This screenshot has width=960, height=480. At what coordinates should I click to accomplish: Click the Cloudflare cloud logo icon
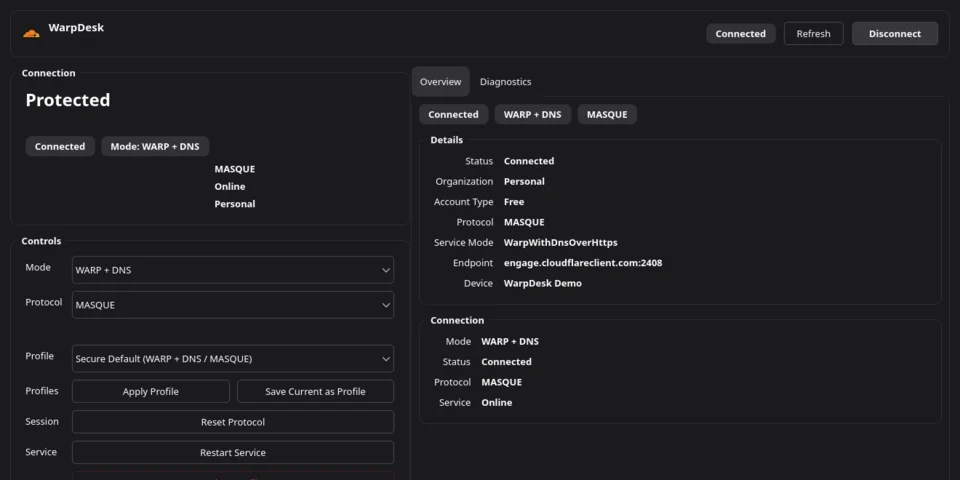point(31,34)
